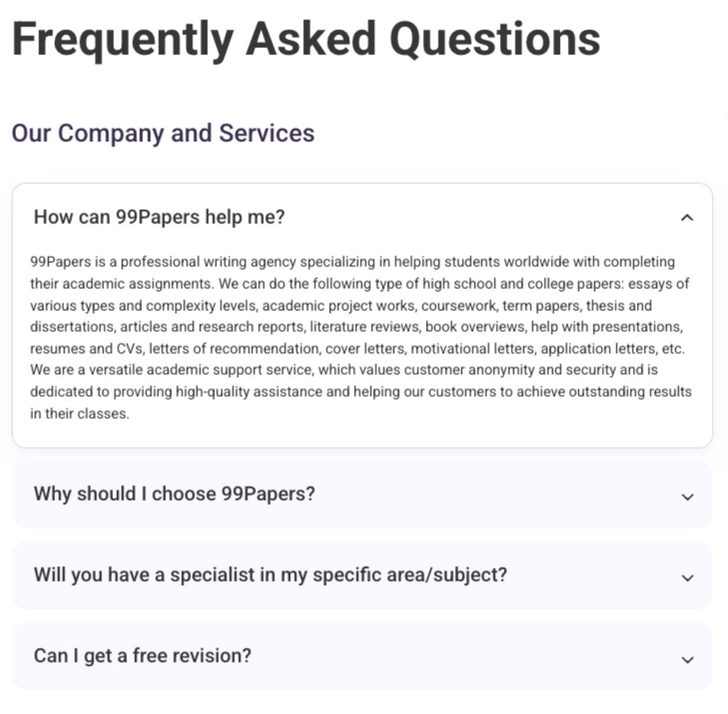The image size is (728, 714).
Task: Click the down arrow for the specialist question
Action: point(687,577)
